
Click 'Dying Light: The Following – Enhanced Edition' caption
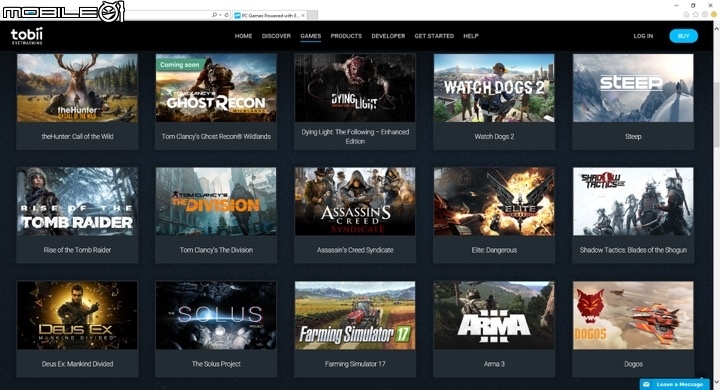click(x=355, y=136)
